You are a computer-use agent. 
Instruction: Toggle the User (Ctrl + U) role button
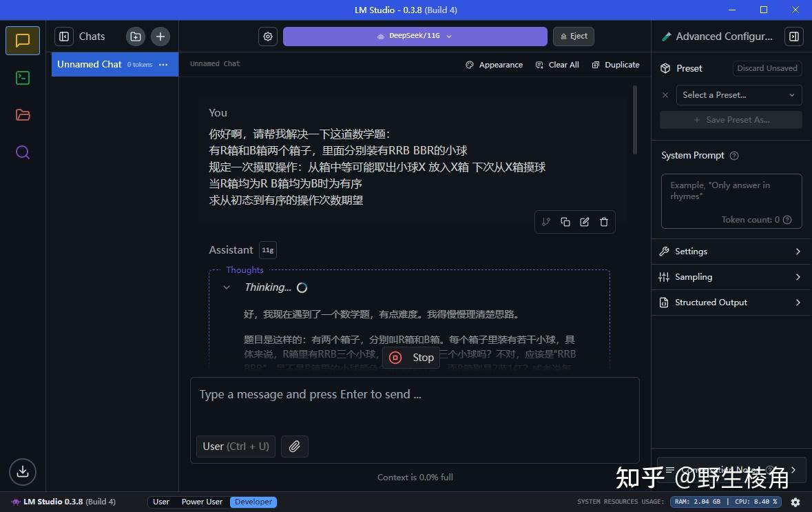(x=236, y=446)
